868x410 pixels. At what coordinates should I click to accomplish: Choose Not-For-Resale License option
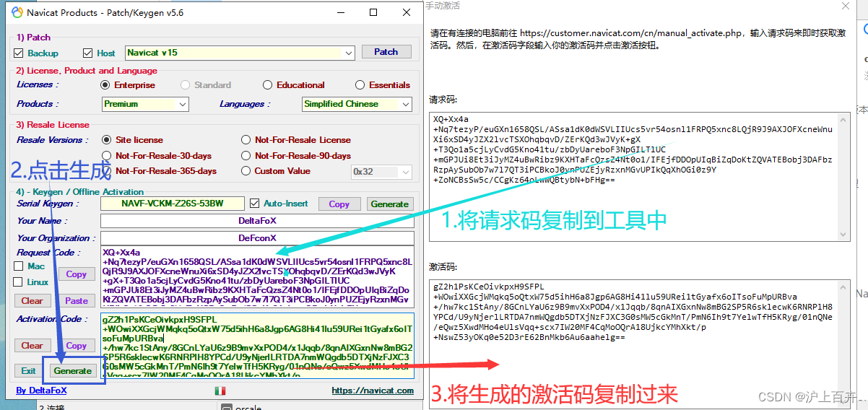pos(247,139)
